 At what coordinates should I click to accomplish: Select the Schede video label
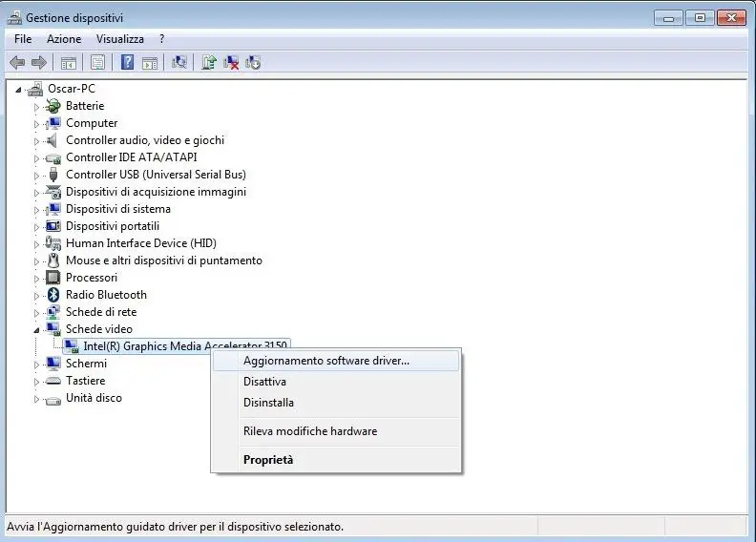99,329
